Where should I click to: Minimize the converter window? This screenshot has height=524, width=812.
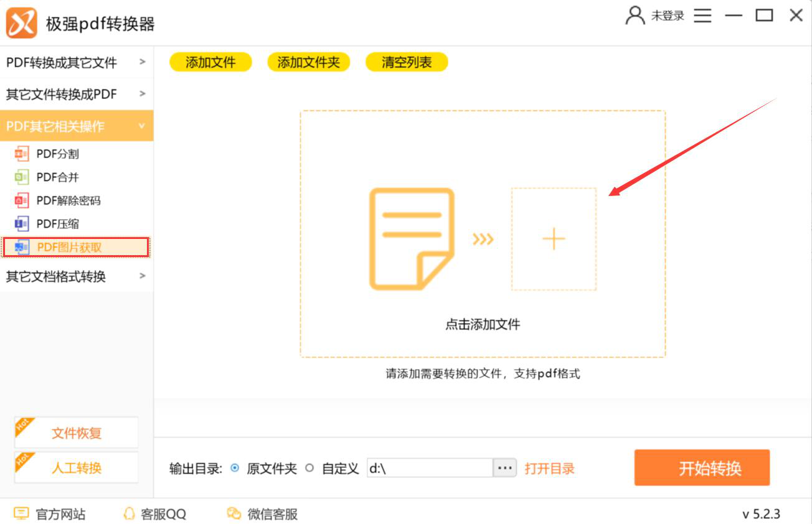coord(734,16)
